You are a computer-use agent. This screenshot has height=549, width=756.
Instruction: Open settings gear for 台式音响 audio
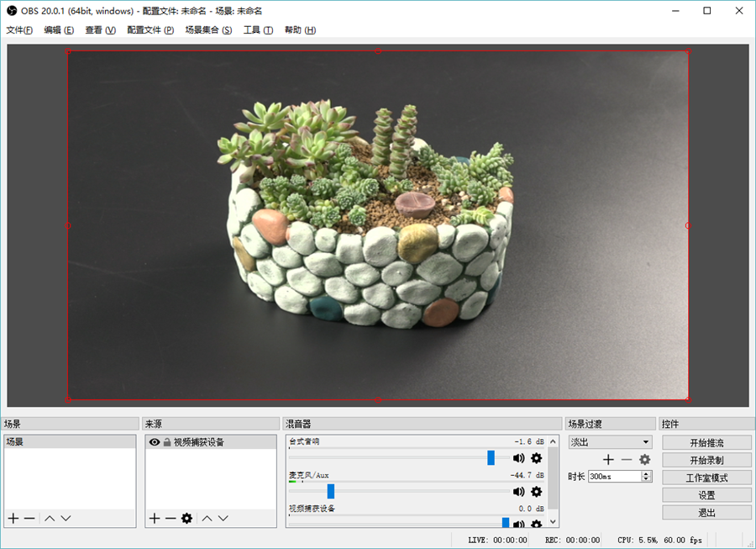[x=536, y=458]
